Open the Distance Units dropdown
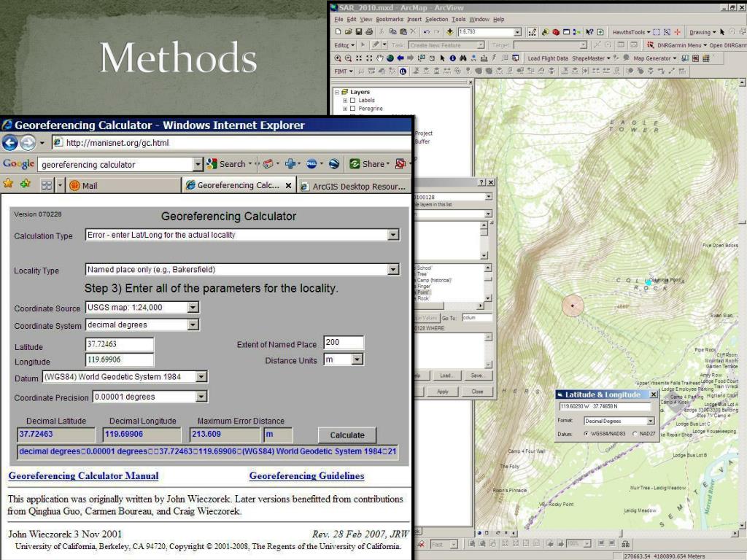This screenshot has width=747, height=560. pyautogui.click(x=357, y=359)
